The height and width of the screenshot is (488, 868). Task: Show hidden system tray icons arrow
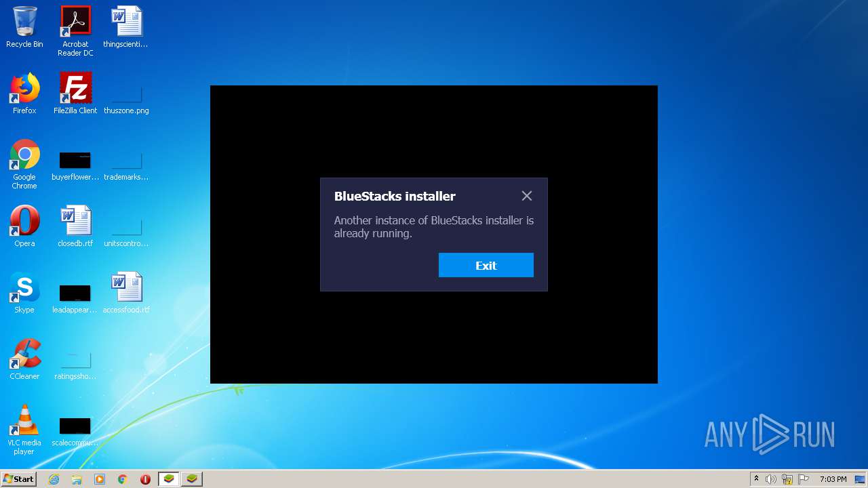[x=756, y=479]
